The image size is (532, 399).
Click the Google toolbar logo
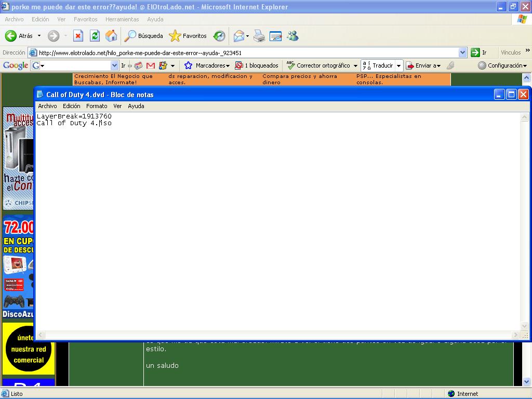coord(15,65)
